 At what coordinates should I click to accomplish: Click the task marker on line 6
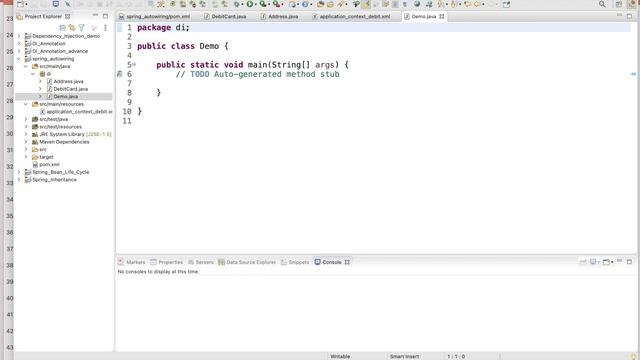coord(120,74)
